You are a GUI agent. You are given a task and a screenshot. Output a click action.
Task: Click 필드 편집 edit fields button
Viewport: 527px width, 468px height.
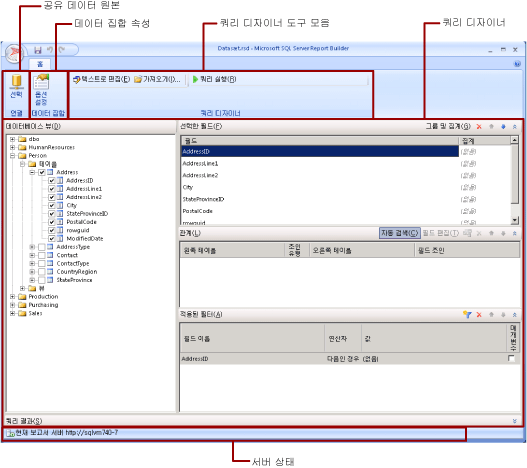440,233
